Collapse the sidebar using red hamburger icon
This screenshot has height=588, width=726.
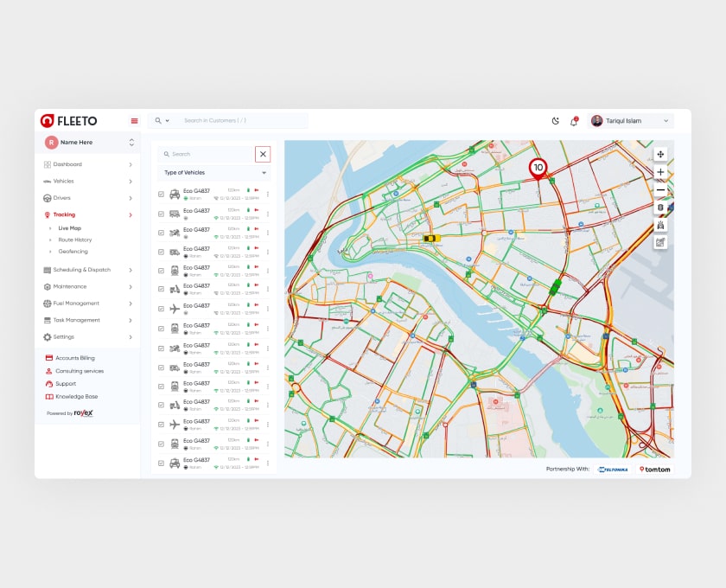(134, 121)
